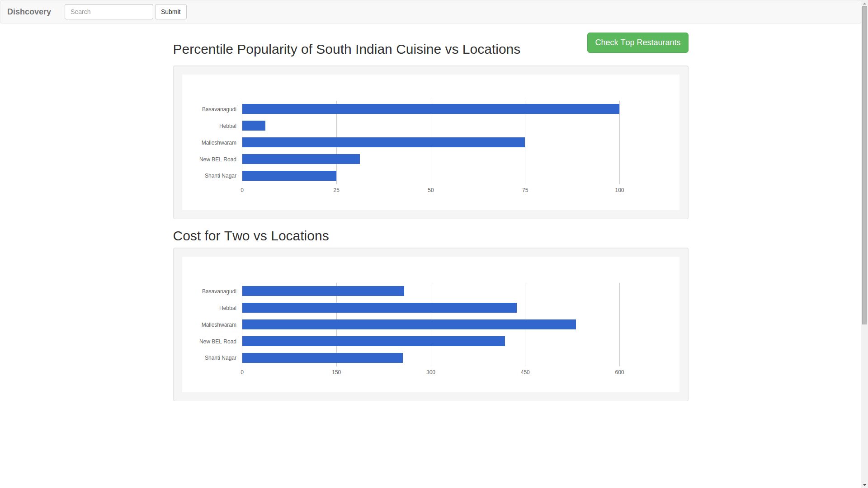Click the 100 axis label in popularity chart
Screen dimensions: 868x488
(x=619, y=190)
